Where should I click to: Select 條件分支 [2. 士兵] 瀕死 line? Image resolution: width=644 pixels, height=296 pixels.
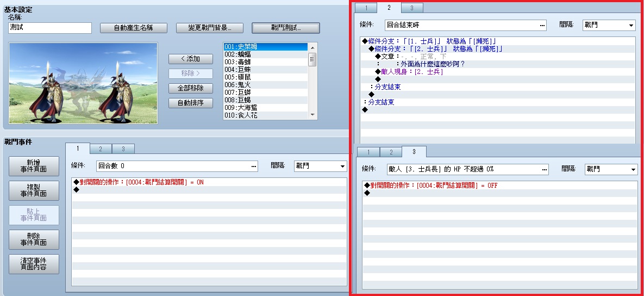point(497,49)
